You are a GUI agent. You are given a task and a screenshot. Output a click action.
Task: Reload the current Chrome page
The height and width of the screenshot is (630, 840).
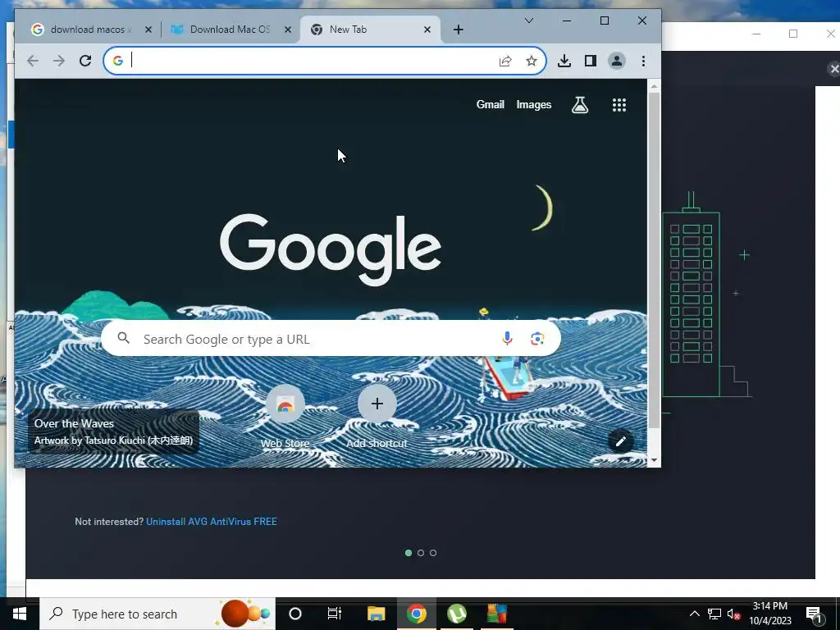[85, 61]
